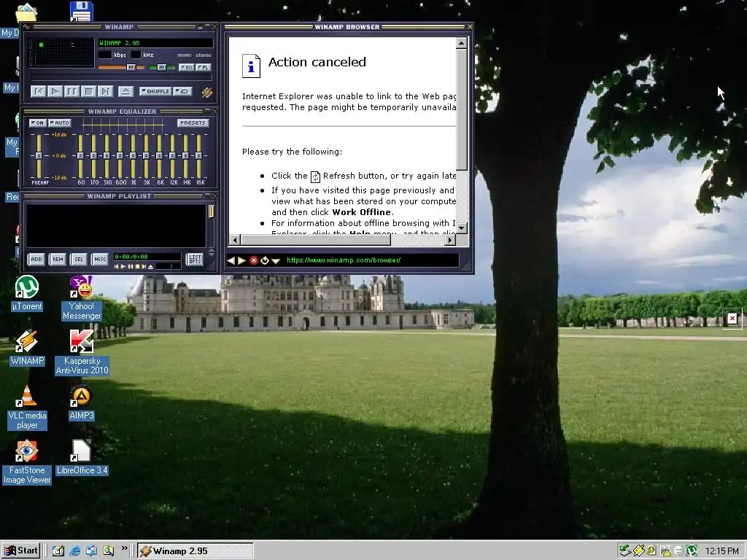This screenshot has height=560, width=747.
Task: Click the 16K equalizer band slider
Action: 198,156
